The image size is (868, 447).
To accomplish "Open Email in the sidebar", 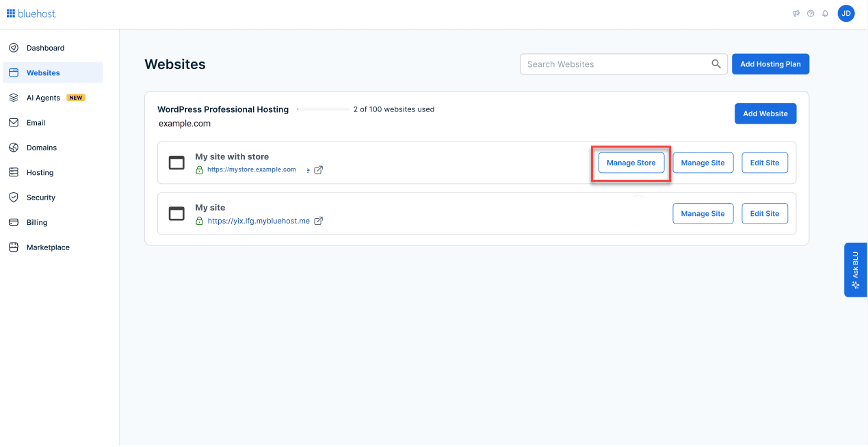I will click(53, 122).
